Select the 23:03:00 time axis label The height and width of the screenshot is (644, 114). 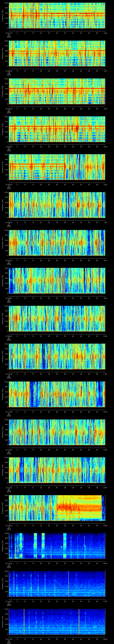click(9, 109)
